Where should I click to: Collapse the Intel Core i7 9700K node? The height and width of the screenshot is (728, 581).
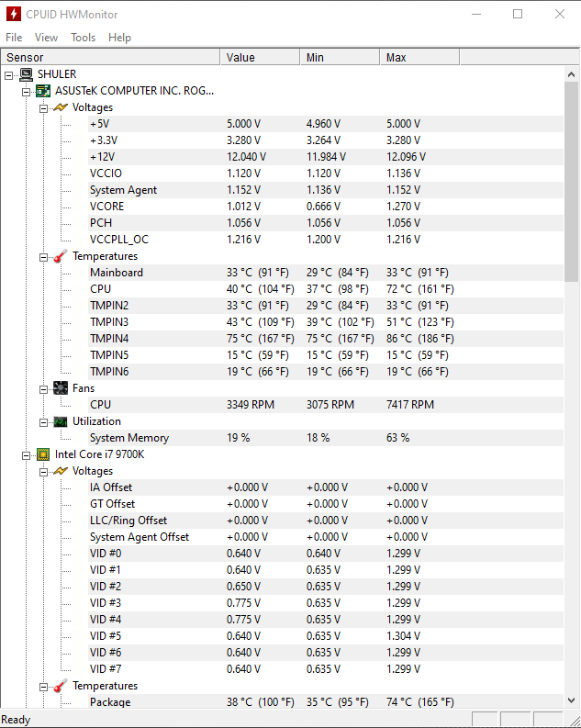tap(26, 454)
